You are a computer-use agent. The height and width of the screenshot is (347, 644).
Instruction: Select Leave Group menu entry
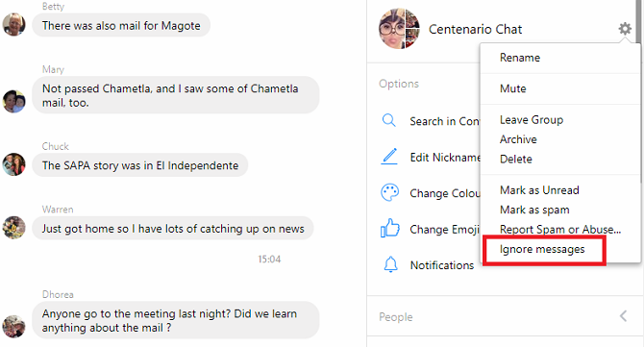[x=531, y=120]
